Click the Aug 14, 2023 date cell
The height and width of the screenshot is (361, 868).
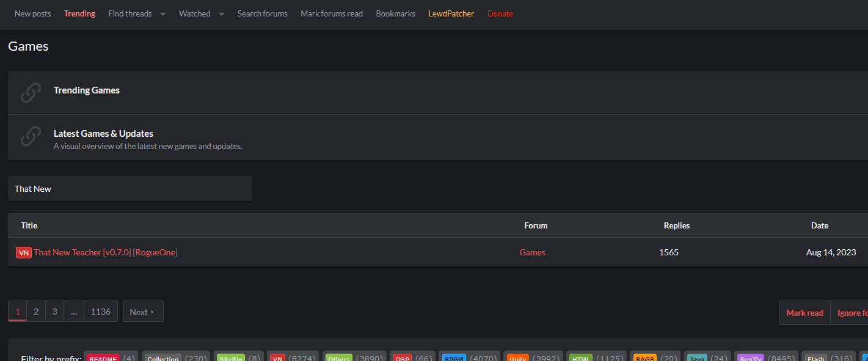(831, 252)
